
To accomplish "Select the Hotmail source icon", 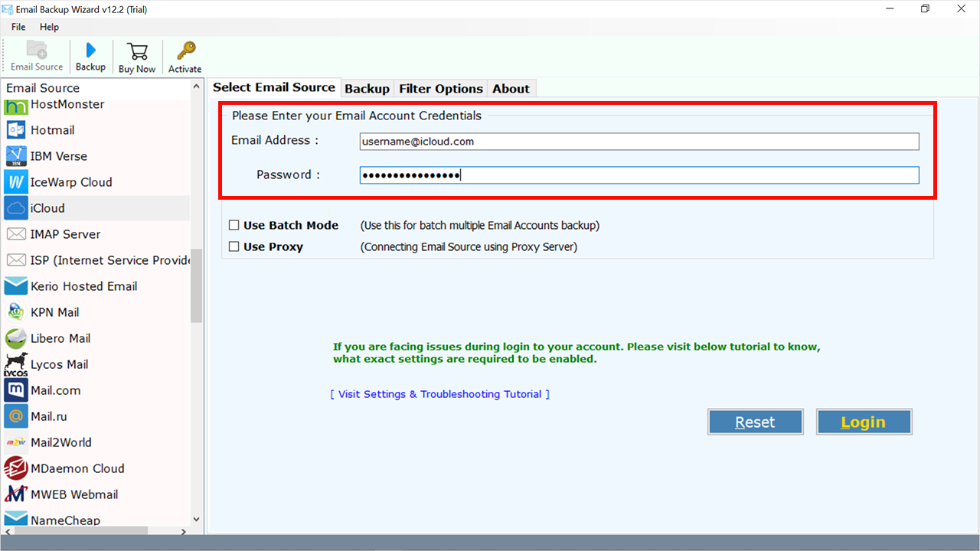I will 16,130.
